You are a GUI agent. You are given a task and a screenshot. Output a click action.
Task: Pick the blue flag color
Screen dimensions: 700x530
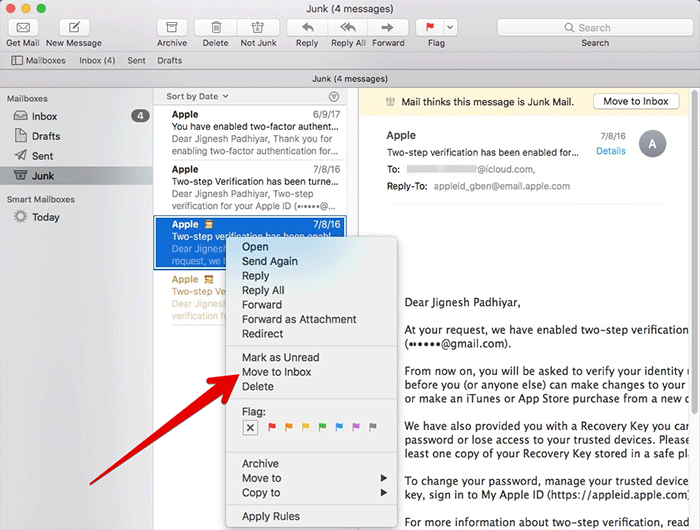pyautogui.click(x=339, y=427)
